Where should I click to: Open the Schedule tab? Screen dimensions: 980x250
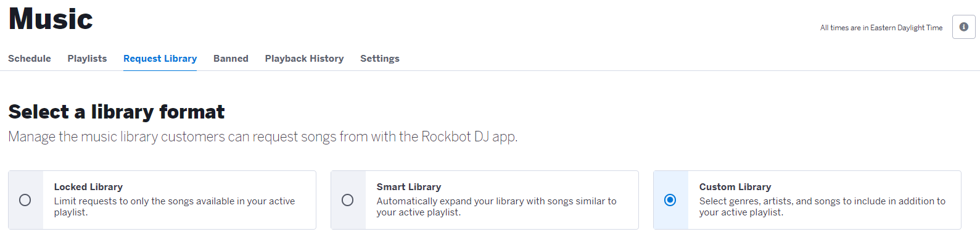(x=30, y=59)
